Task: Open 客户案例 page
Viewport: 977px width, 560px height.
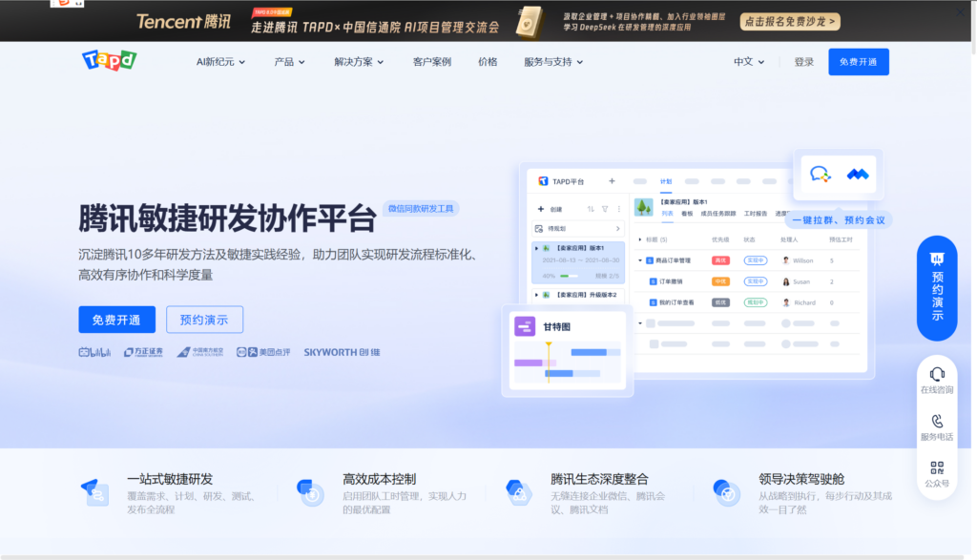Action: point(432,62)
